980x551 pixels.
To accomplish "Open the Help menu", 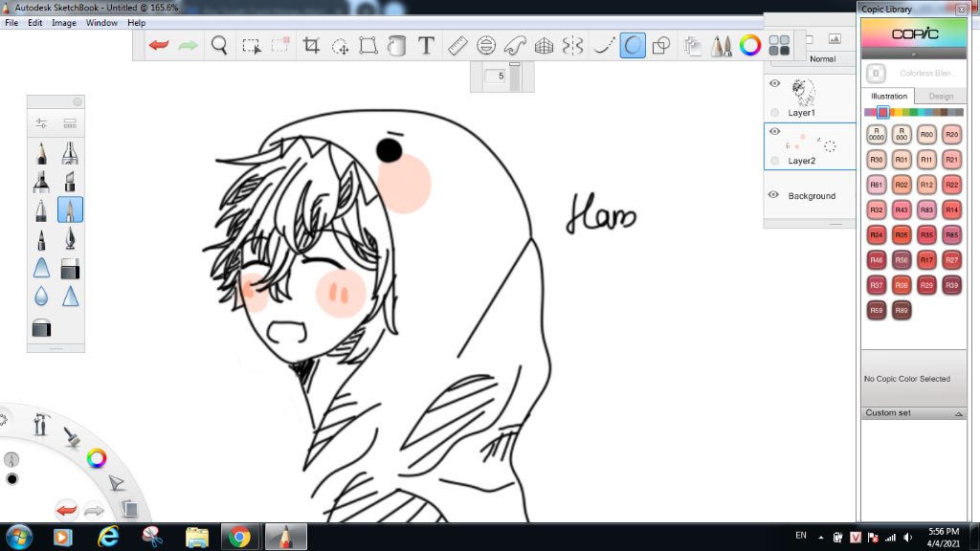I will [x=136, y=23].
